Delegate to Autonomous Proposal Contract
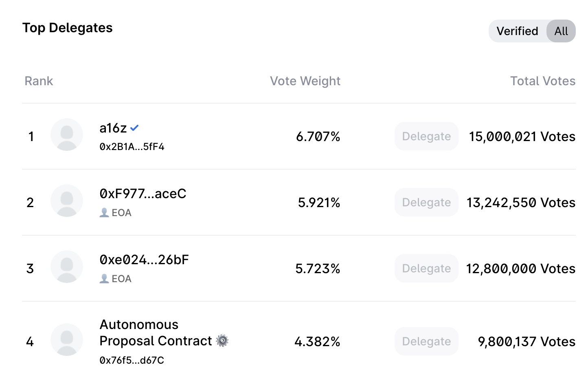The image size is (588, 380). tap(426, 341)
